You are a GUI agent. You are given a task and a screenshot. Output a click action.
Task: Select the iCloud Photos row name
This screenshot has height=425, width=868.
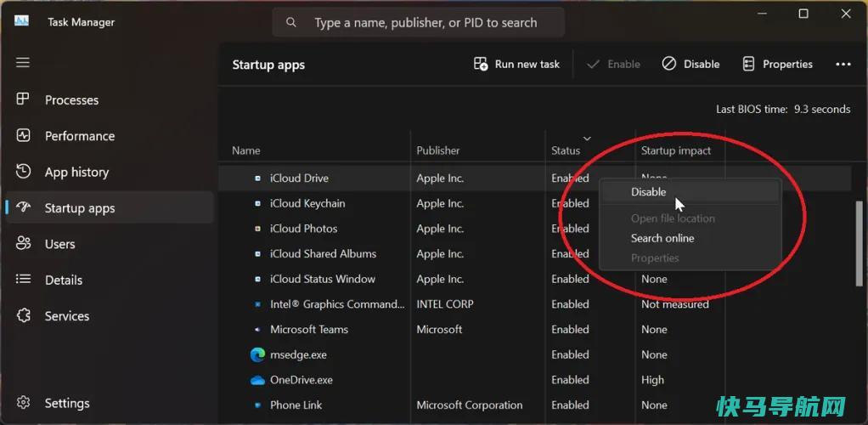click(303, 229)
